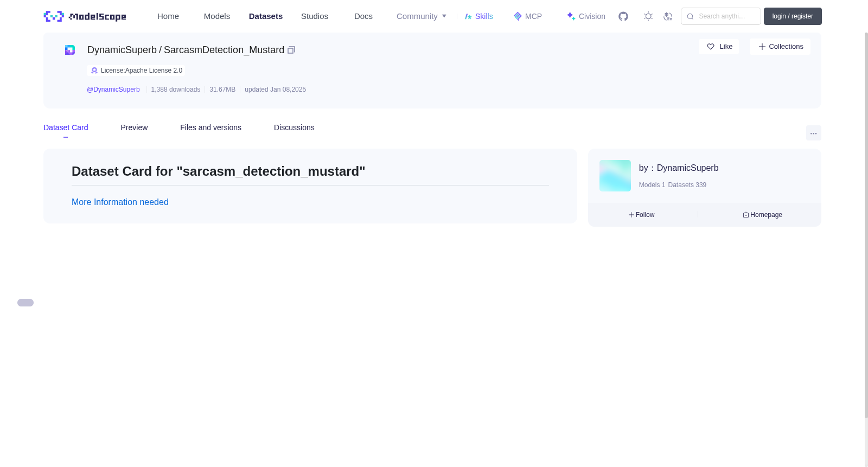
Task: Open the three-dot more options menu
Action: pyautogui.click(x=813, y=133)
